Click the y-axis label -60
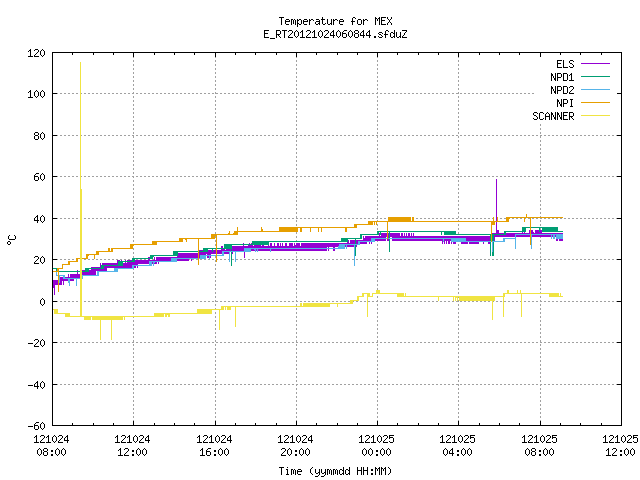640x480 pixels. point(36,426)
